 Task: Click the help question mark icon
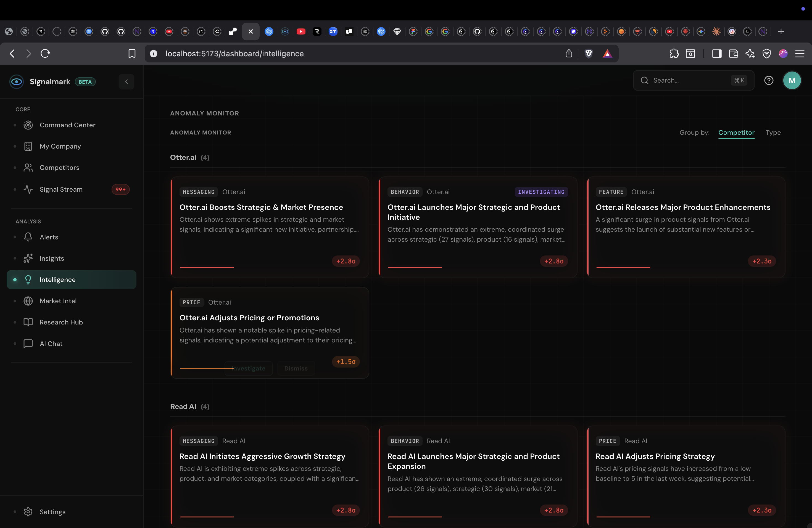[768, 80]
